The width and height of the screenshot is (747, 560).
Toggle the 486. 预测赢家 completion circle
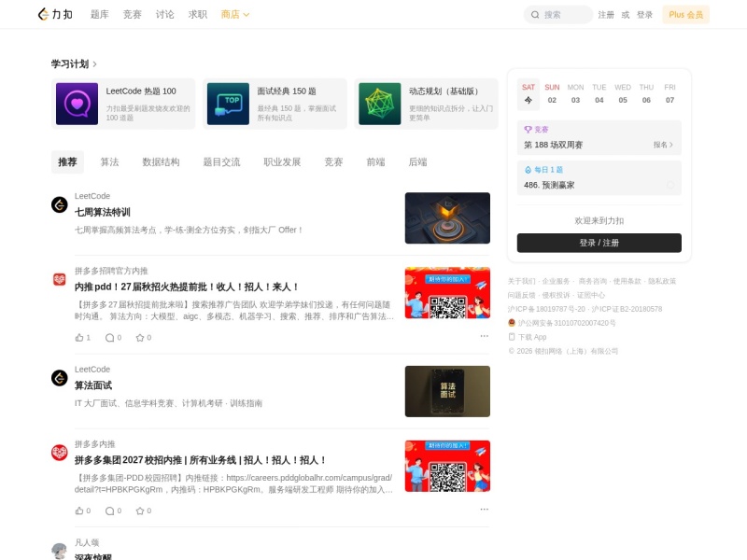click(x=670, y=185)
